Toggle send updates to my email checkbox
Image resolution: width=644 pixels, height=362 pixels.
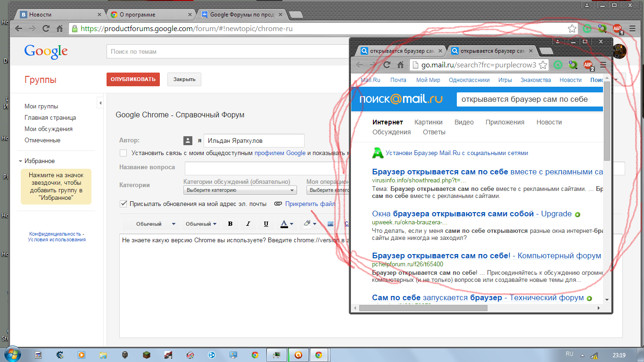[x=124, y=204]
